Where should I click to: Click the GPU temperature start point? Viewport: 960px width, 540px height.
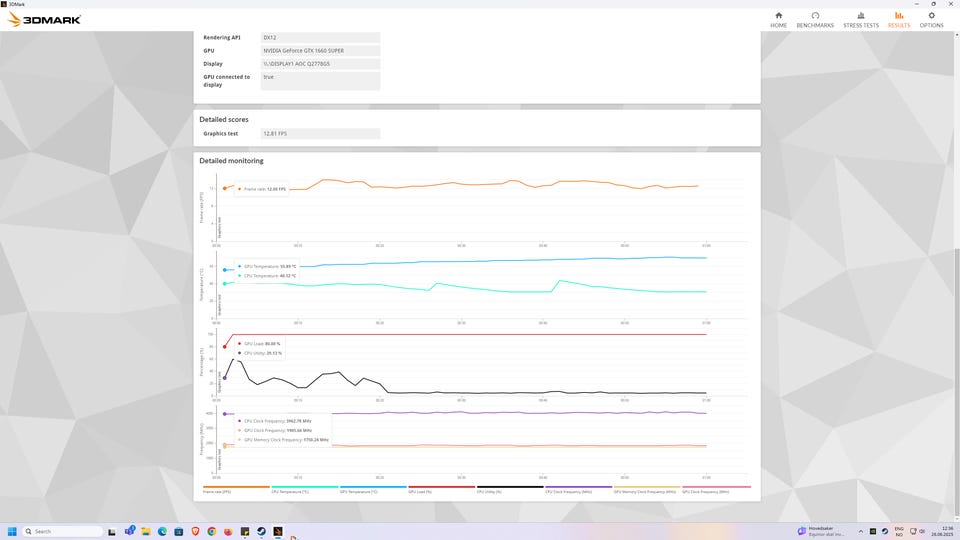pyautogui.click(x=225, y=269)
